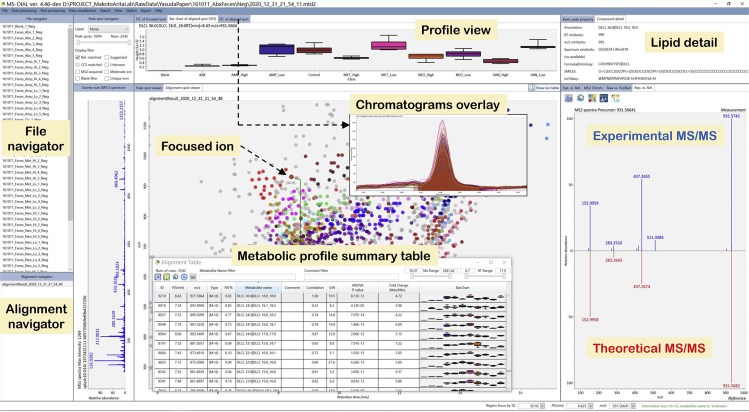Open the Search menu
749x412 pixels.
106,10
